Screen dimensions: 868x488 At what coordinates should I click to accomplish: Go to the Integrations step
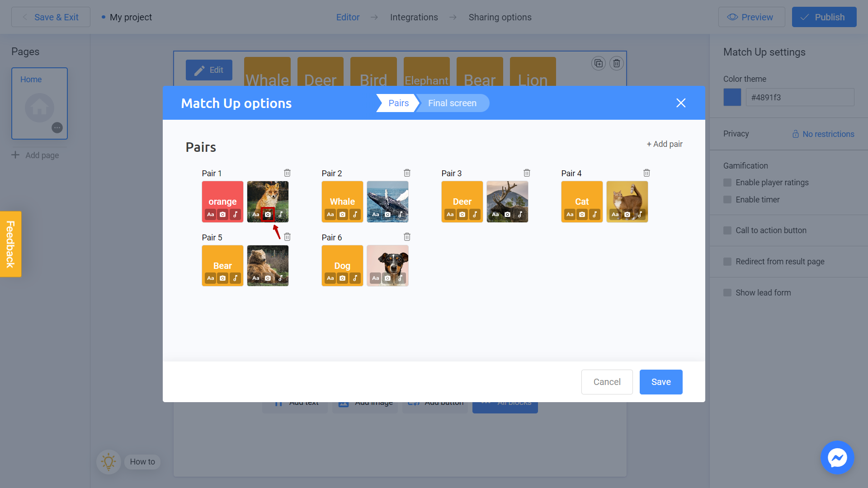tap(414, 17)
